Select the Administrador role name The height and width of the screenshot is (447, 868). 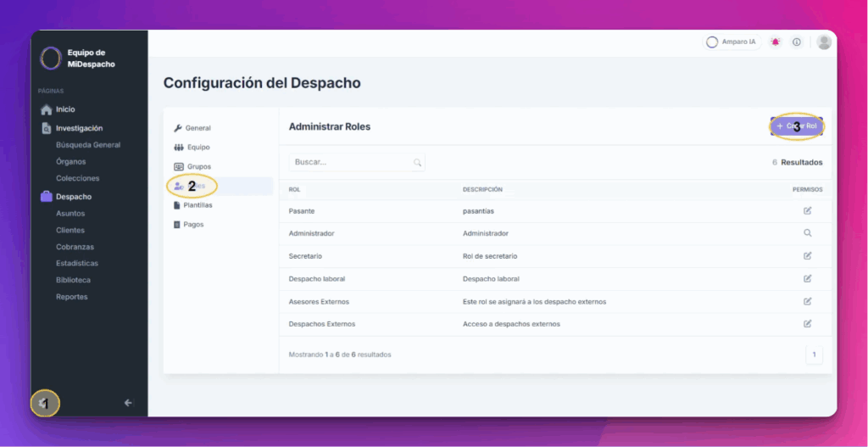coord(312,234)
